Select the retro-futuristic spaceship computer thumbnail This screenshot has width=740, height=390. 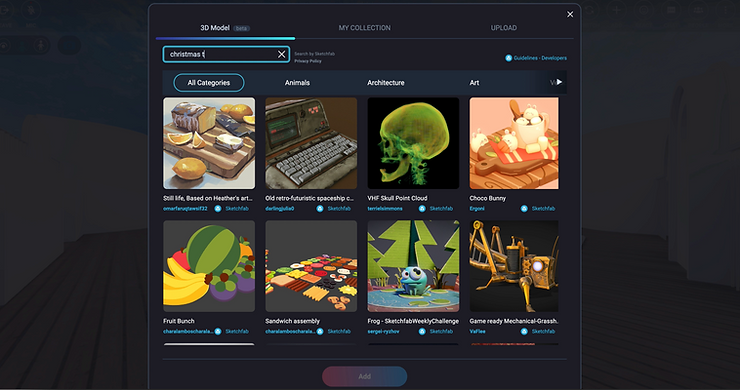(x=311, y=143)
